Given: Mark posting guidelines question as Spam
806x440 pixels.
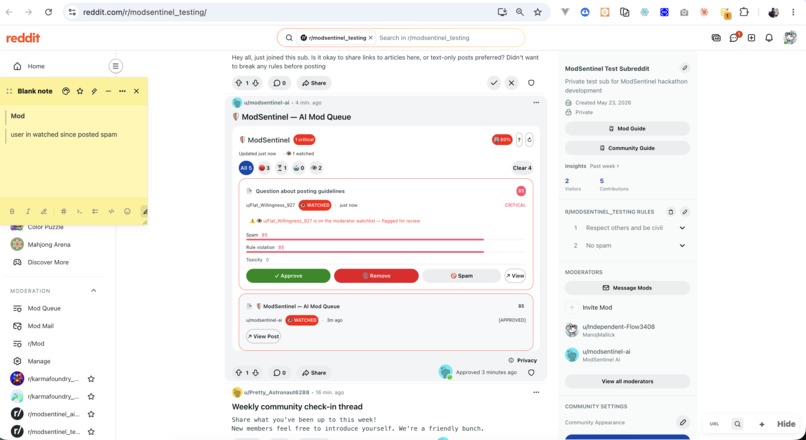Looking at the screenshot, I should coord(461,276).
